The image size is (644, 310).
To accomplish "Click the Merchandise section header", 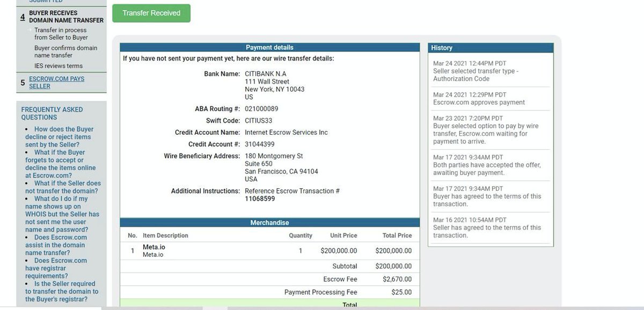I will pos(269,223).
